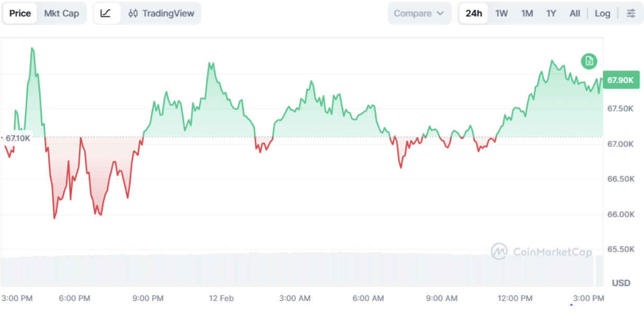Switch to line chart view icon

[x=106, y=14]
